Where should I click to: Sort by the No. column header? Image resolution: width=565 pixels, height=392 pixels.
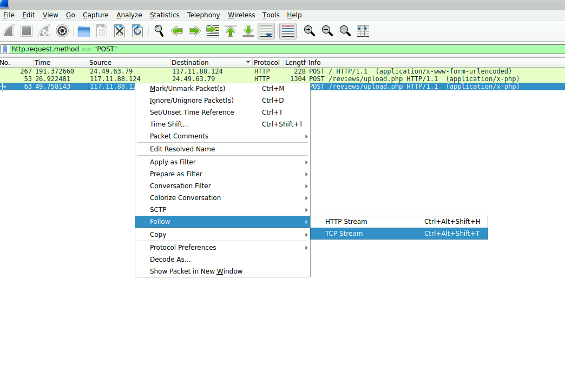point(17,63)
